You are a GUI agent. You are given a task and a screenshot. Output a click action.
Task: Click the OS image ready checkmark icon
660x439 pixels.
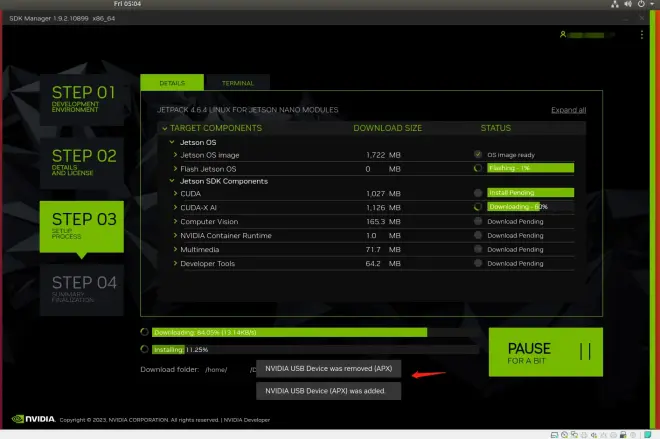pos(477,154)
